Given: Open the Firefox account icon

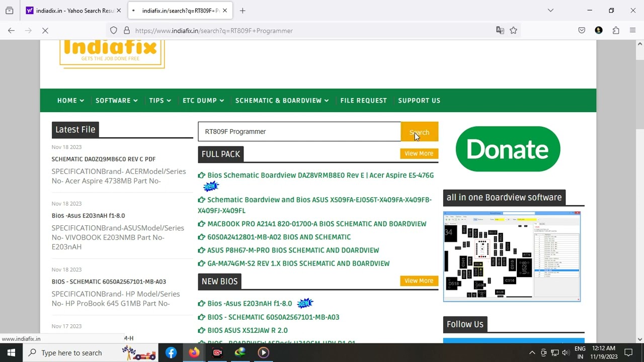Looking at the screenshot, I should pyautogui.click(x=599, y=31).
